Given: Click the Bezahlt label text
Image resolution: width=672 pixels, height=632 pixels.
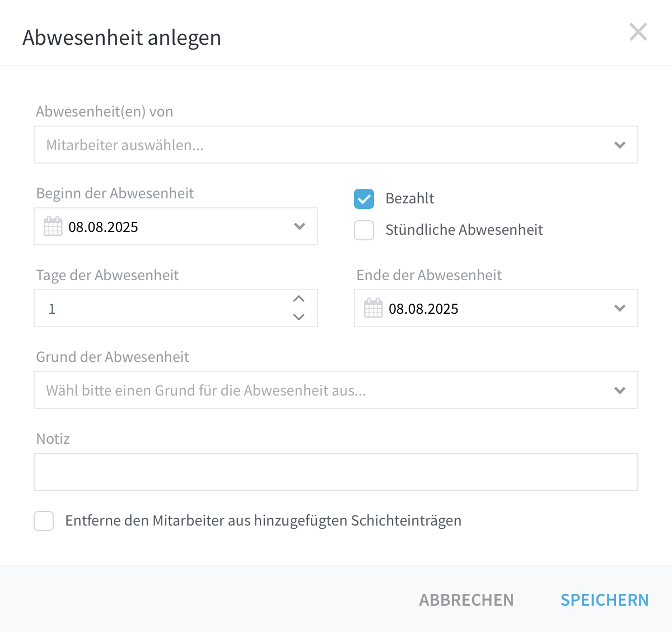Looking at the screenshot, I should 410,198.
